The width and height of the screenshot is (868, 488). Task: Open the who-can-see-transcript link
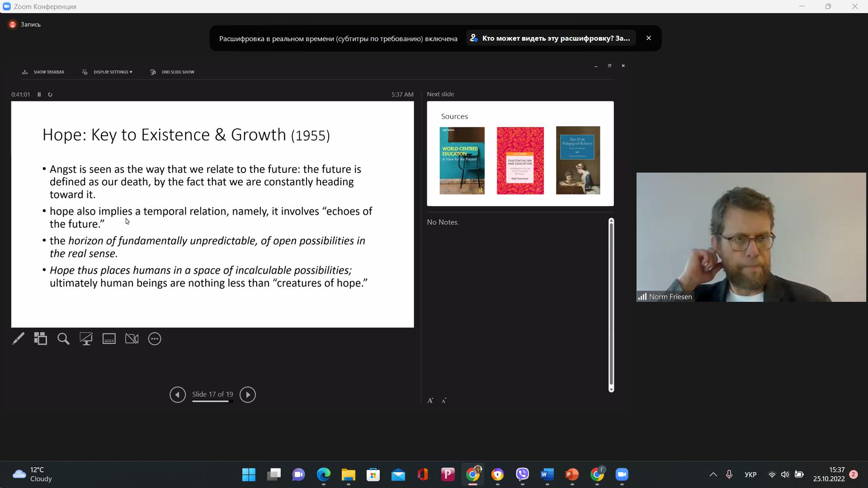click(x=551, y=38)
